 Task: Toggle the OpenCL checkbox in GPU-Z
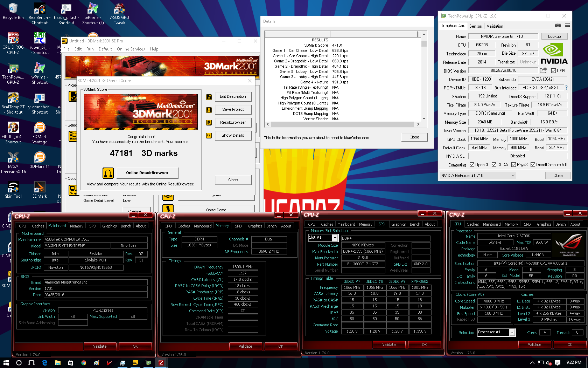click(472, 165)
